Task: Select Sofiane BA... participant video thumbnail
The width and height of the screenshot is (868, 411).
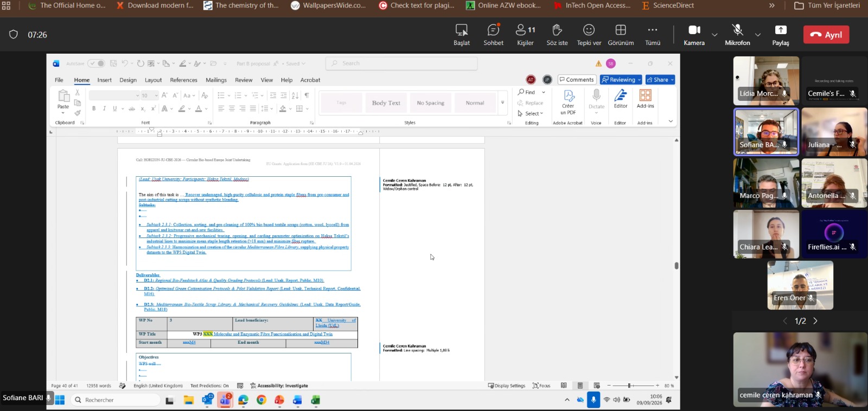Action: click(766, 132)
